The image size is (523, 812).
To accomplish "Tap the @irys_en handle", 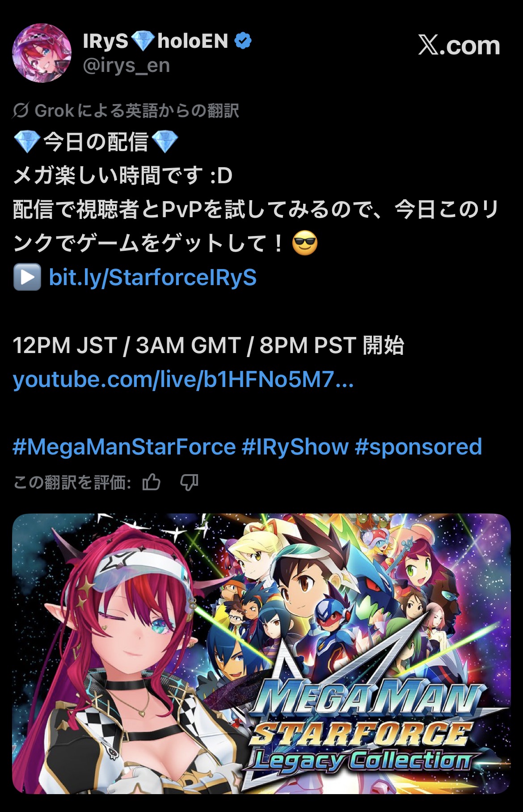I will (127, 66).
